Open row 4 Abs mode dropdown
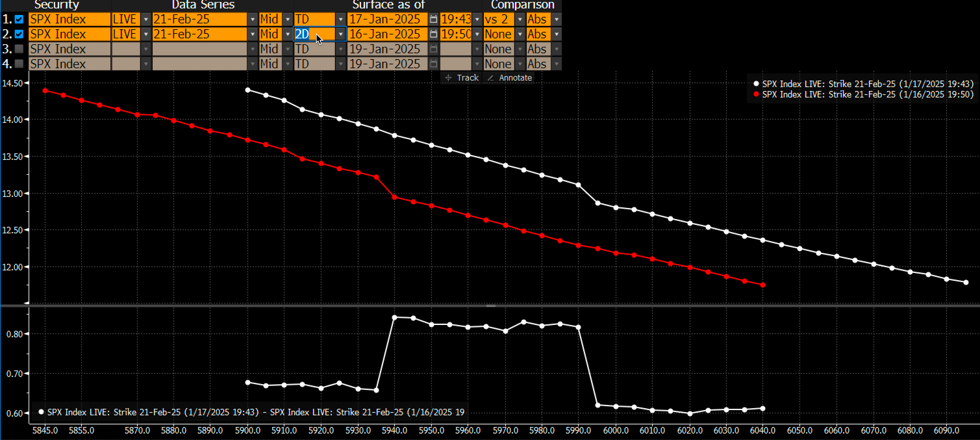This screenshot has height=440, width=980. coord(557,64)
